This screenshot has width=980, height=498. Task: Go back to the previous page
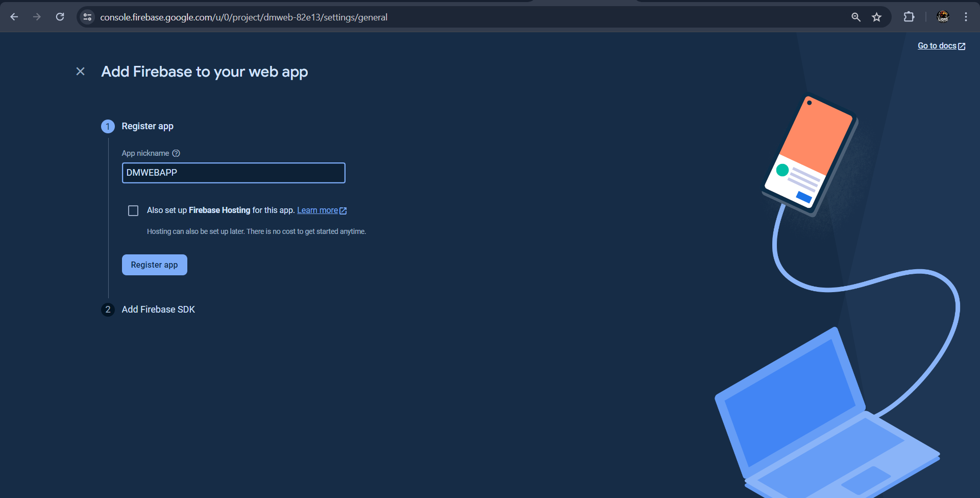coord(14,17)
